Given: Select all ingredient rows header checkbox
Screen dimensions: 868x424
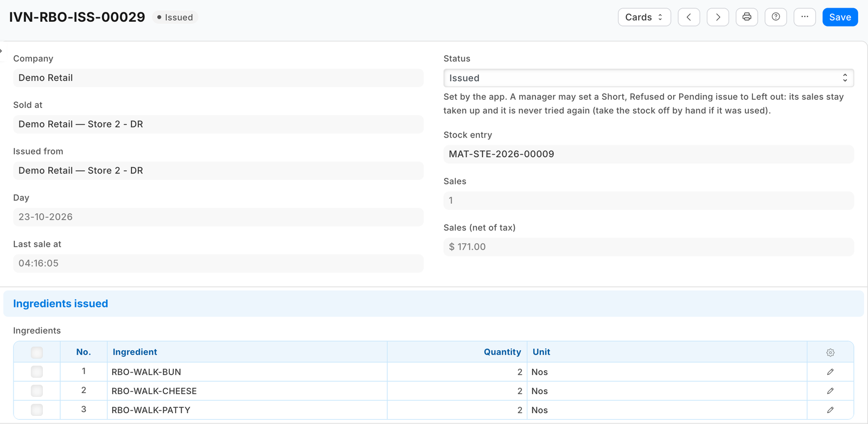Looking at the screenshot, I should (37, 352).
